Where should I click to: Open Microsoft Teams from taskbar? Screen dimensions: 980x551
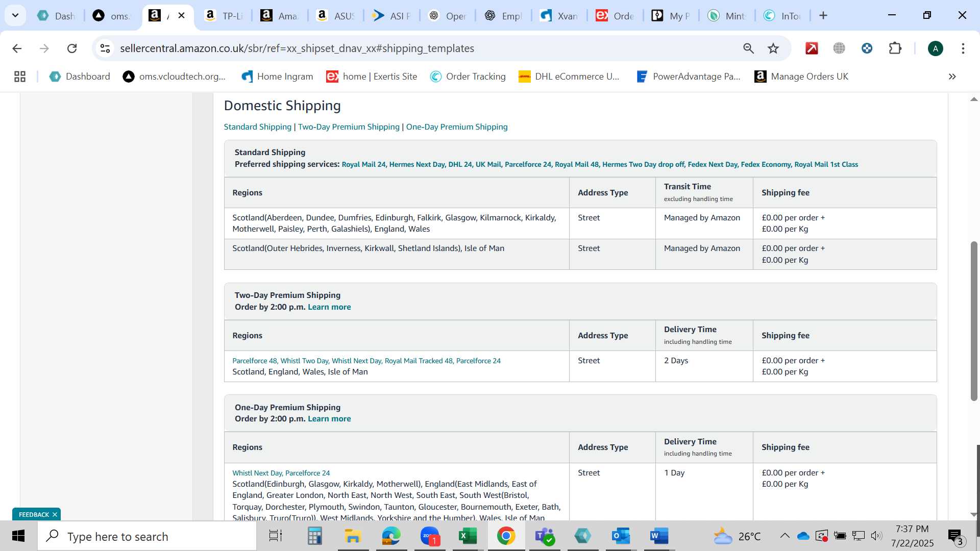[x=545, y=536]
